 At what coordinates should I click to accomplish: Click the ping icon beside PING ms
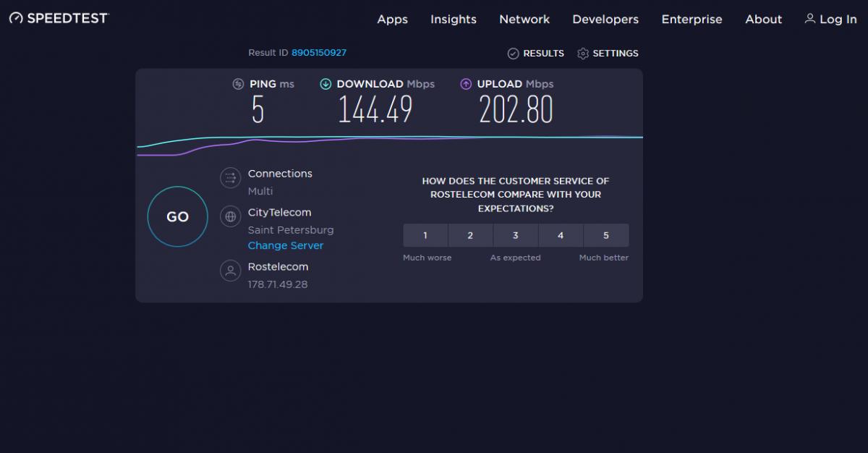tap(238, 84)
